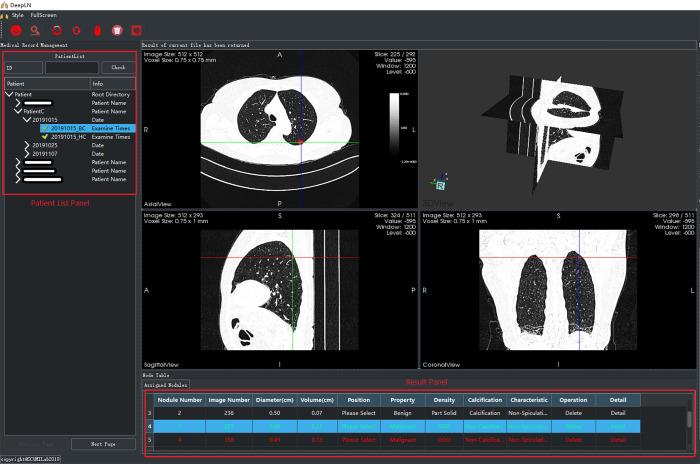Collapse the root Patient tree node

[x=9, y=94]
